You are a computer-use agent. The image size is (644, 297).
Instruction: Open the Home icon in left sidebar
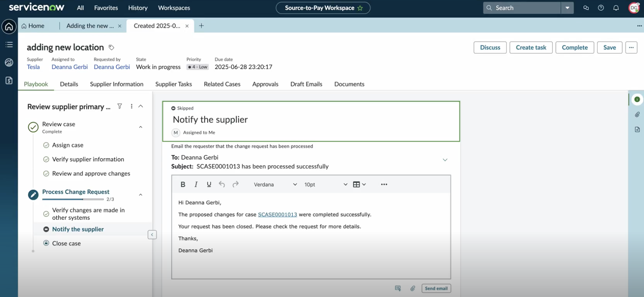pyautogui.click(x=9, y=27)
